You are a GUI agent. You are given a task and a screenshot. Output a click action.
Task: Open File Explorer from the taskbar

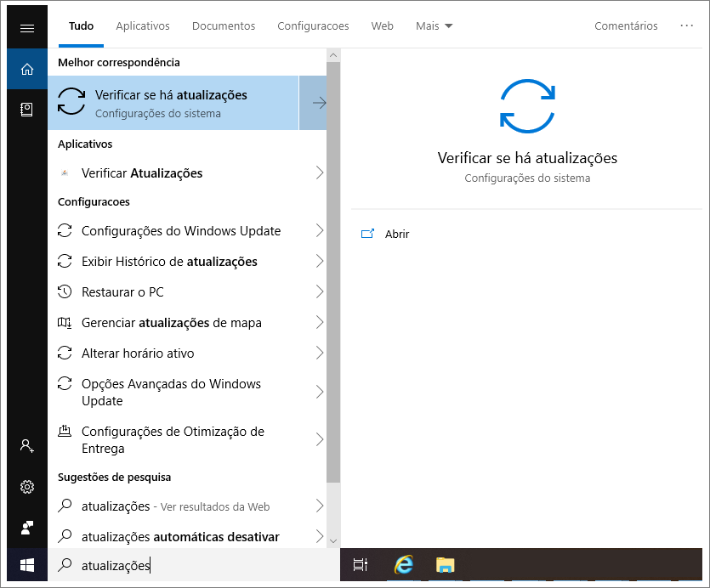pyautogui.click(x=445, y=565)
